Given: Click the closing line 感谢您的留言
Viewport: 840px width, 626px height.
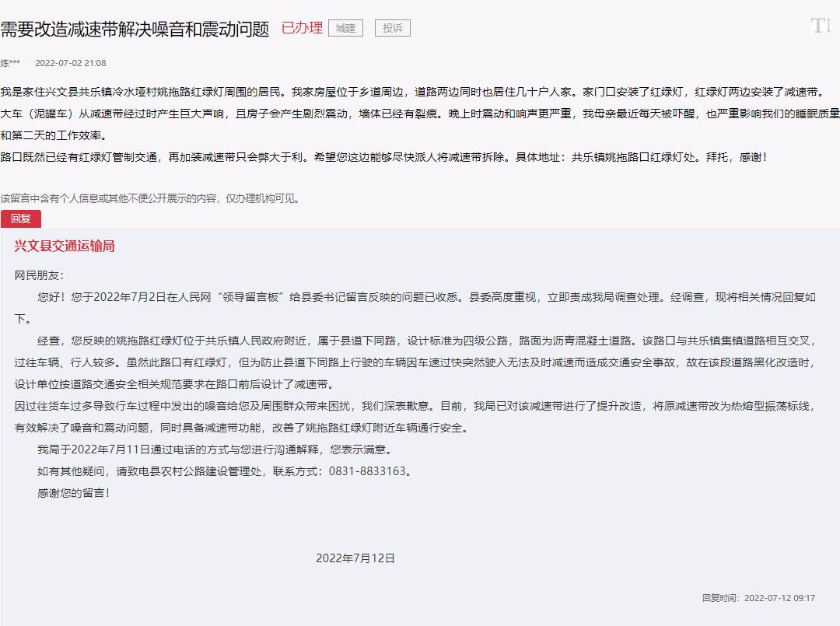Looking at the screenshot, I should pyautogui.click(x=74, y=493).
